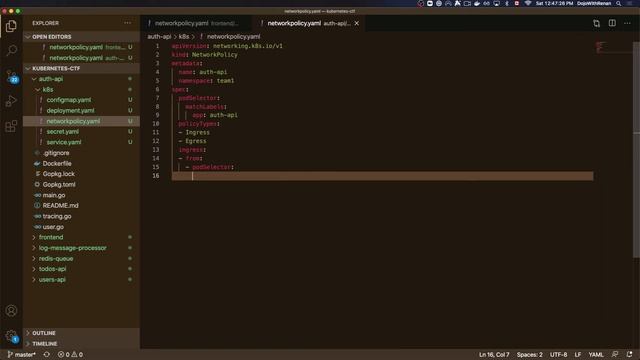Close the auth-api networkpolicy.yaml tab
640x360 pixels.
[357, 23]
